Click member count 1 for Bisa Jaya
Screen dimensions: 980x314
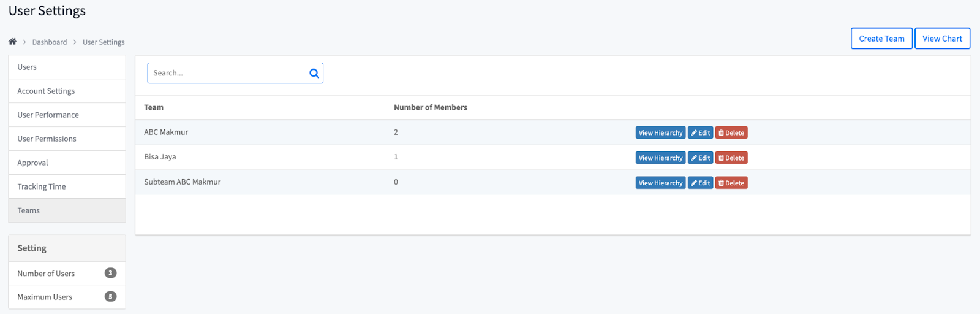(x=396, y=157)
